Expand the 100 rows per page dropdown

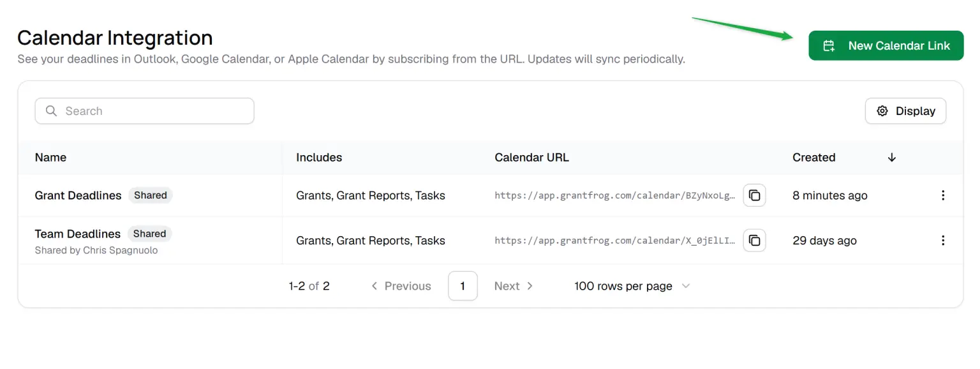coord(632,286)
